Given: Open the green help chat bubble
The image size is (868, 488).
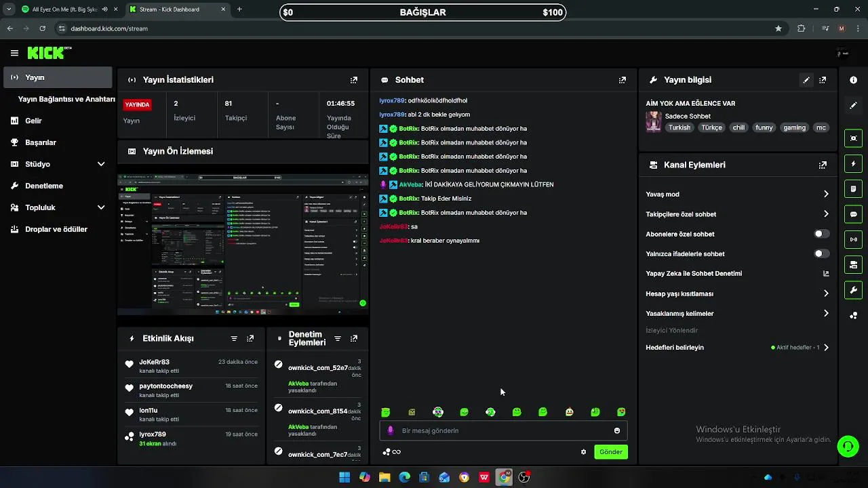Looking at the screenshot, I should point(848,446).
